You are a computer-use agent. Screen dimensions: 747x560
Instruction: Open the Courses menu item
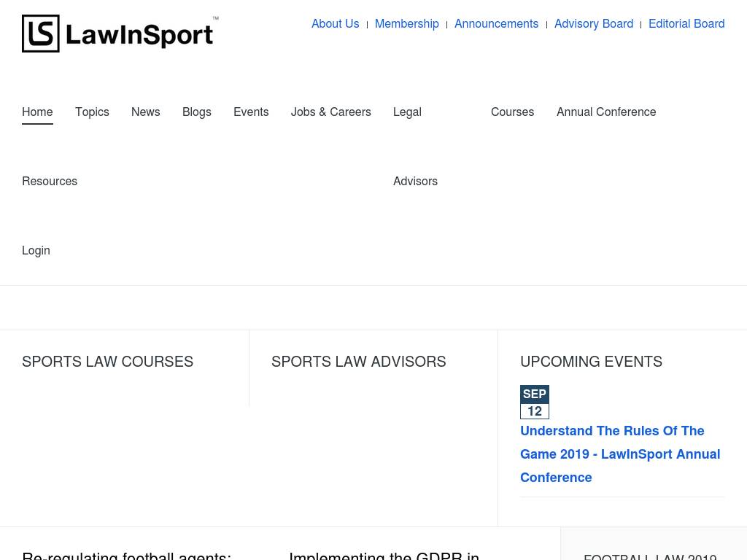[x=512, y=112]
